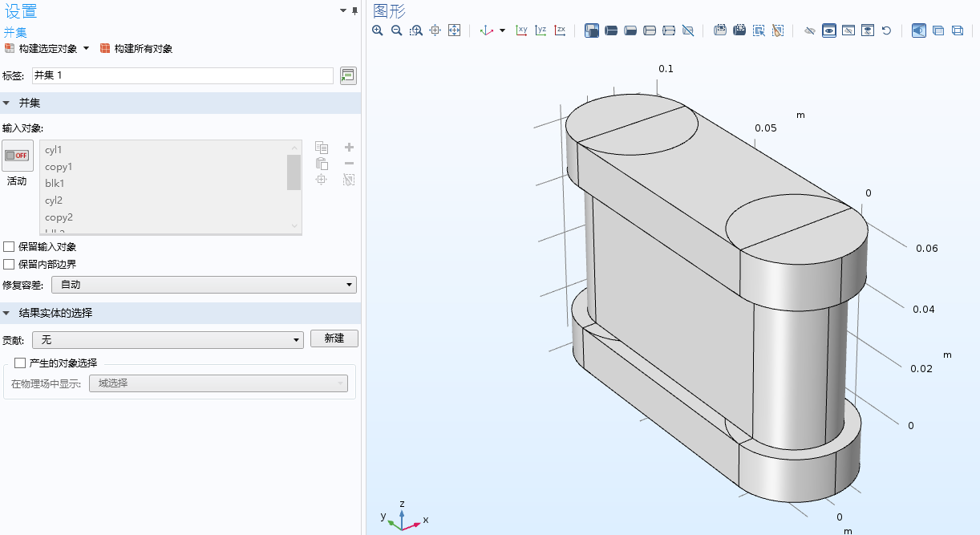Click the zoom box icon
Screen dimensions: 980x535
click(x=416, y=30)
